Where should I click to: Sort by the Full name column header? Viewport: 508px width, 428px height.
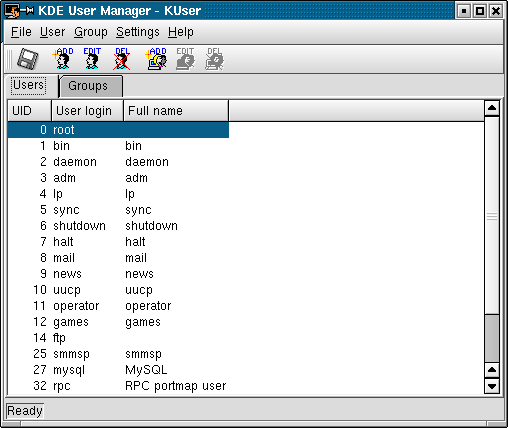pyautogui.click(x=176, y=111)
